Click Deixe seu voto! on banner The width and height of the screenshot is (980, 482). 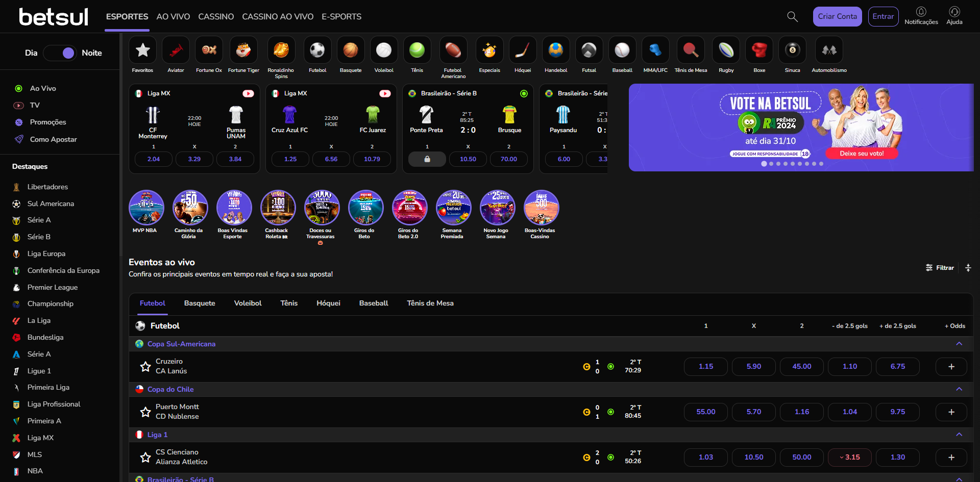[862, 154]
